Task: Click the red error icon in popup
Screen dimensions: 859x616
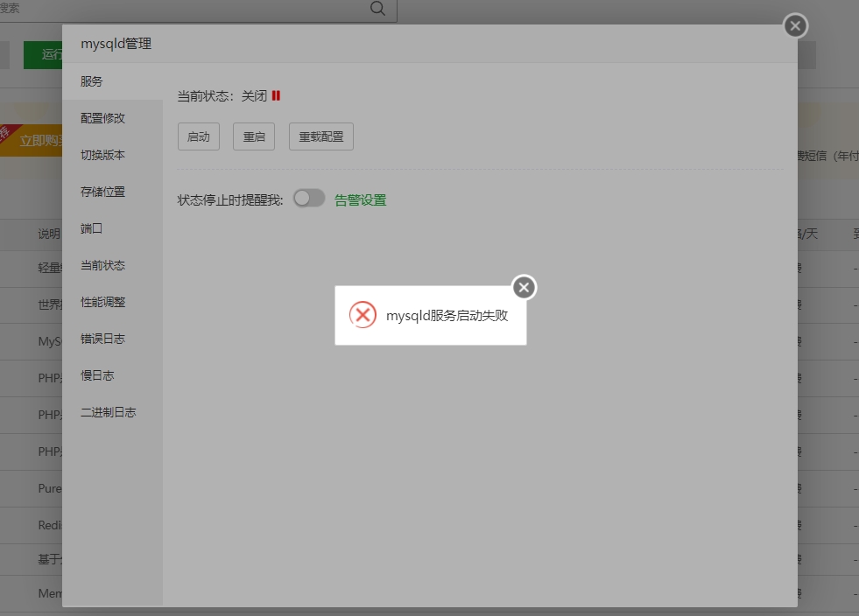Action: click(x=363, y=315)
